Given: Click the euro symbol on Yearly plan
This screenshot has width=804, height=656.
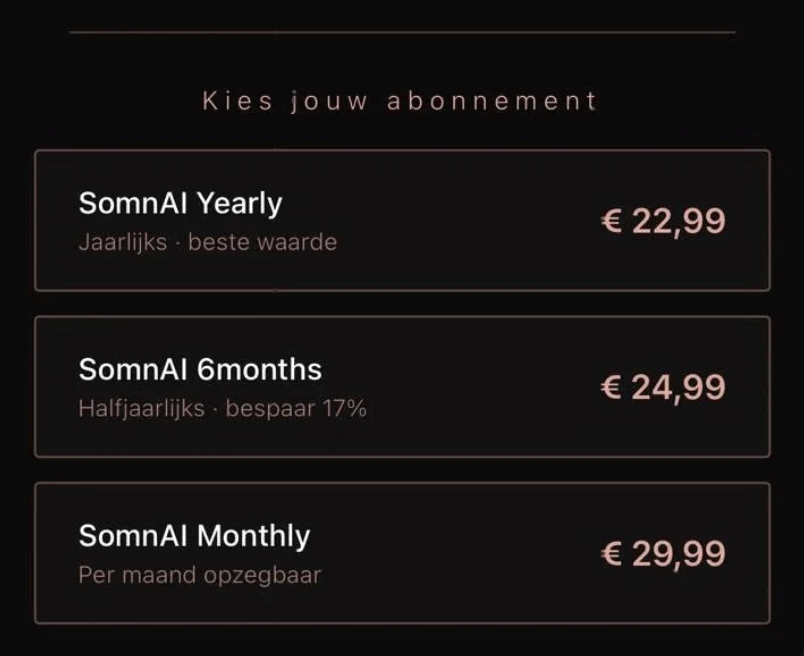Looking at the screenshot, I should point(611,221).
